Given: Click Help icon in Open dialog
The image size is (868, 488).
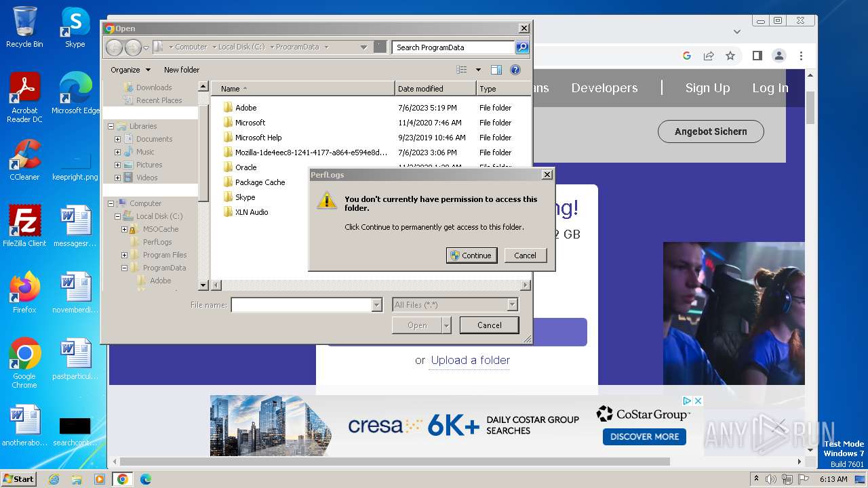Looking at the screenshot, I should click(515, 70).
